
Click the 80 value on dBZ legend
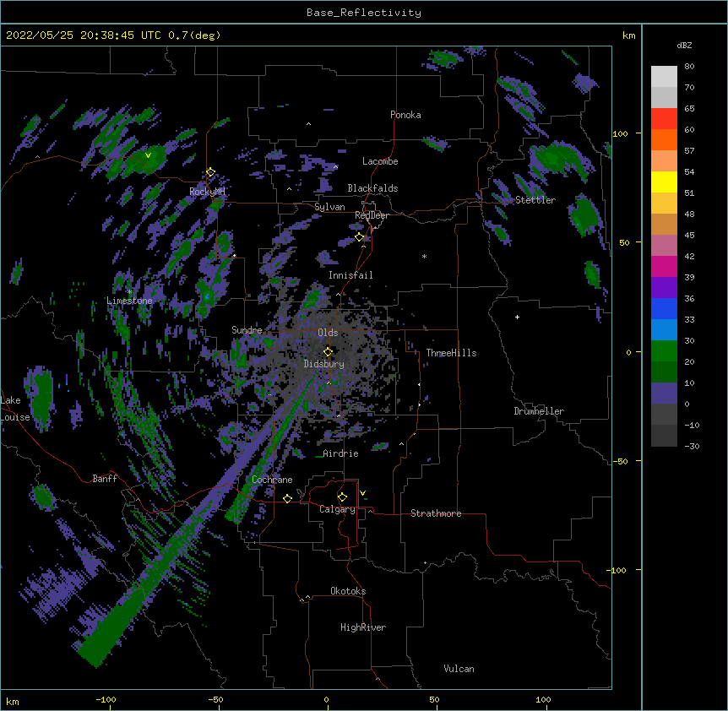(x=689, y=67)
